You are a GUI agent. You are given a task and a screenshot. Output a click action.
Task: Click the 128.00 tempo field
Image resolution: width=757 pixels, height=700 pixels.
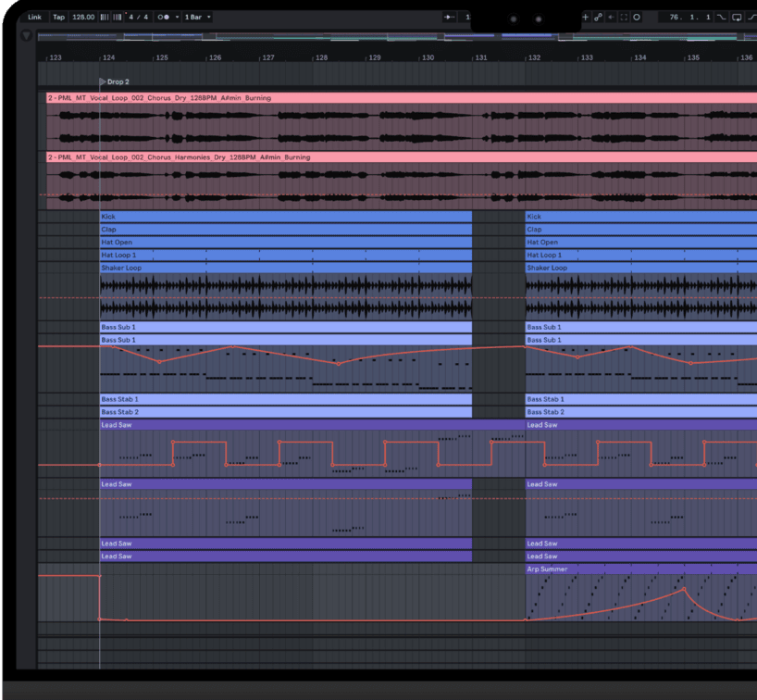[x=83, y=17]
